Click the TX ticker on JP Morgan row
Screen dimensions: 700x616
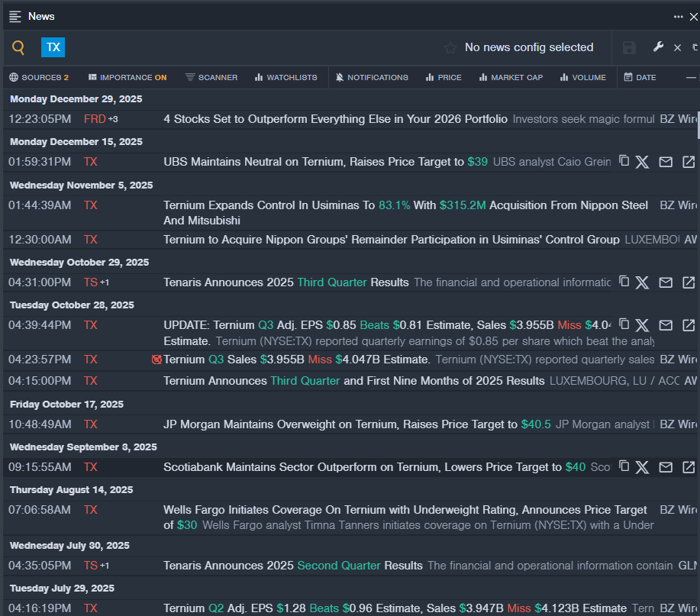pyautogui.click(x=91, y=424)
